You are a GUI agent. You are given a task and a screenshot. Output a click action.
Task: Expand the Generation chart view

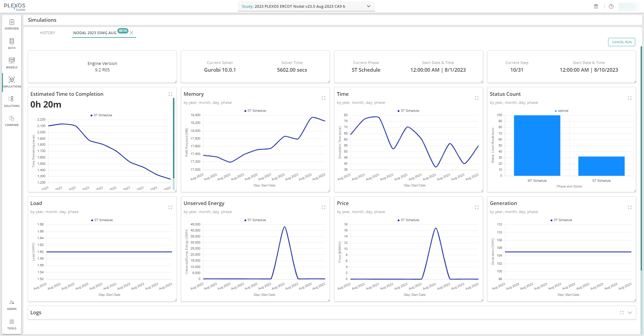(x=630, y=207)
